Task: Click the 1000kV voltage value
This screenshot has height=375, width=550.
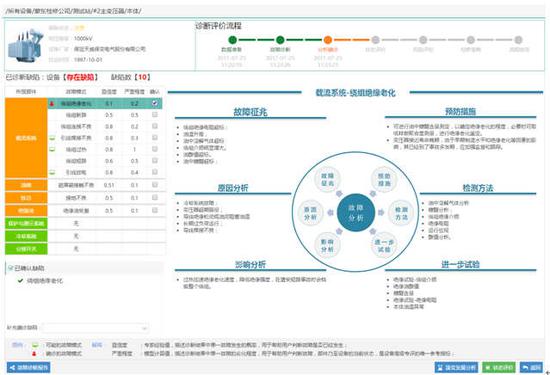Action: [83, 39]
